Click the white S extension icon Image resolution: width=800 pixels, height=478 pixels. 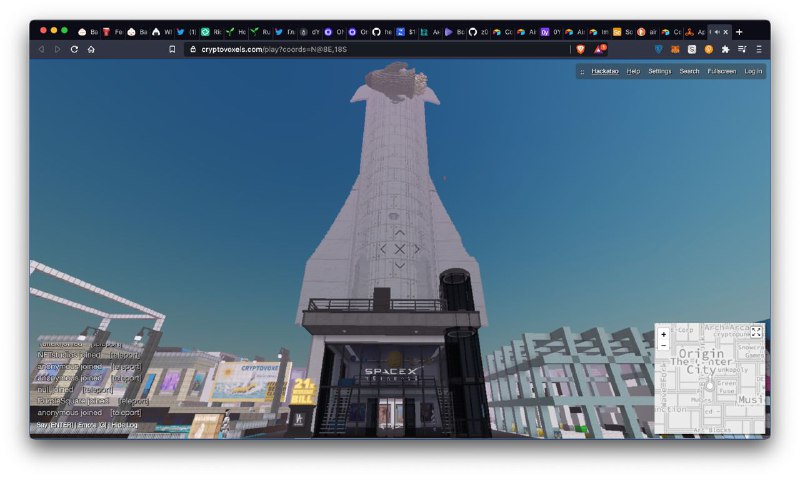point(692,49)
